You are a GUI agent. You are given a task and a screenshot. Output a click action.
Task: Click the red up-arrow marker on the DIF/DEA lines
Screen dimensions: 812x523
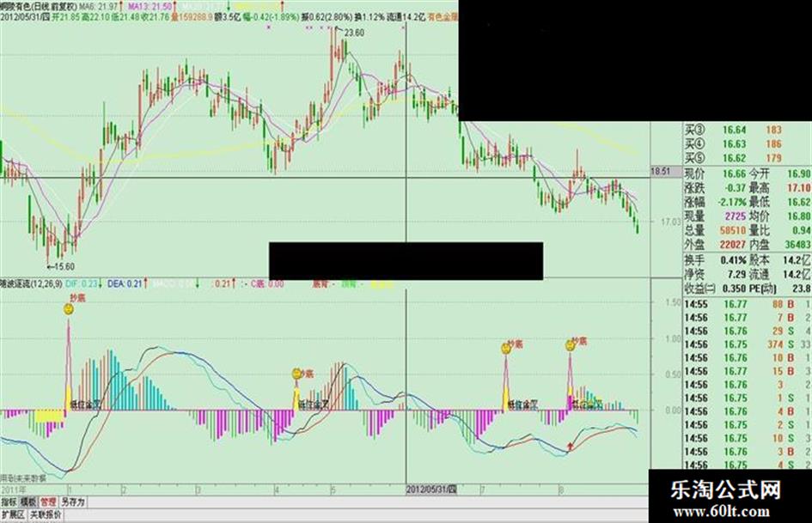click(571, 446)
